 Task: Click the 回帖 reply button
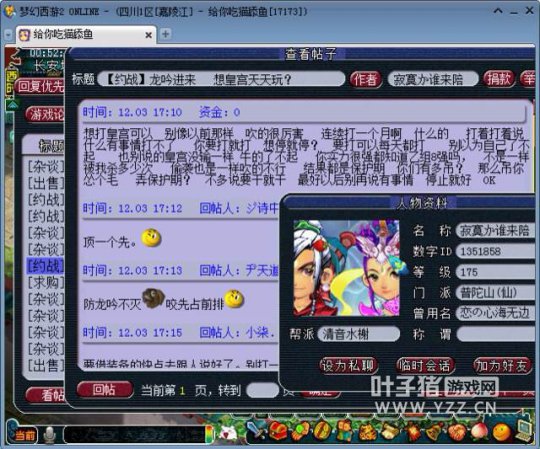point(104,390)
